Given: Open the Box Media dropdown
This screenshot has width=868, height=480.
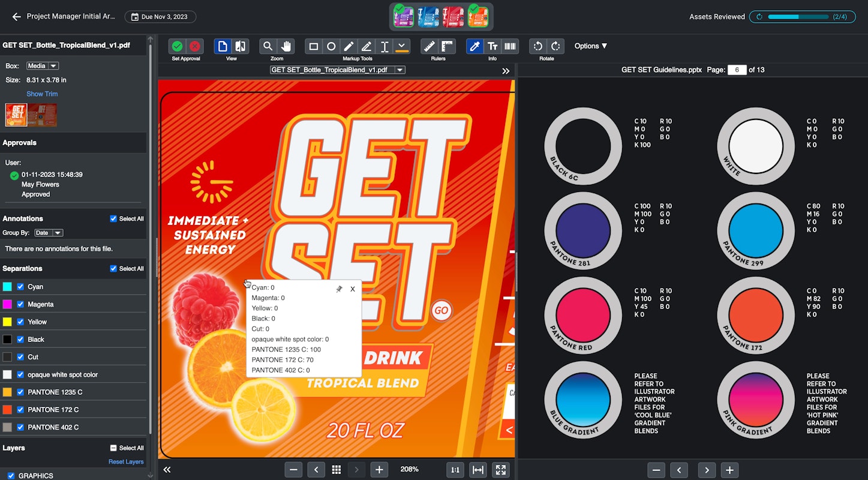Looking at the screenshot, I should 43,66.
